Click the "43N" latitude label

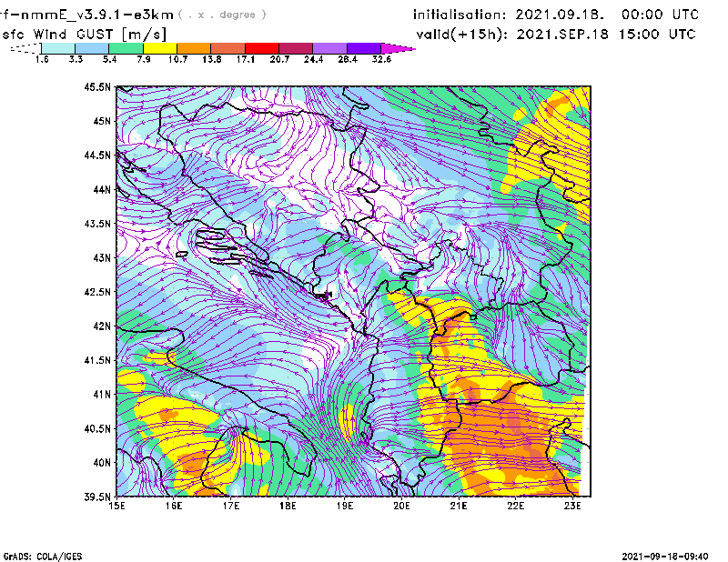(x=102, y=257)
